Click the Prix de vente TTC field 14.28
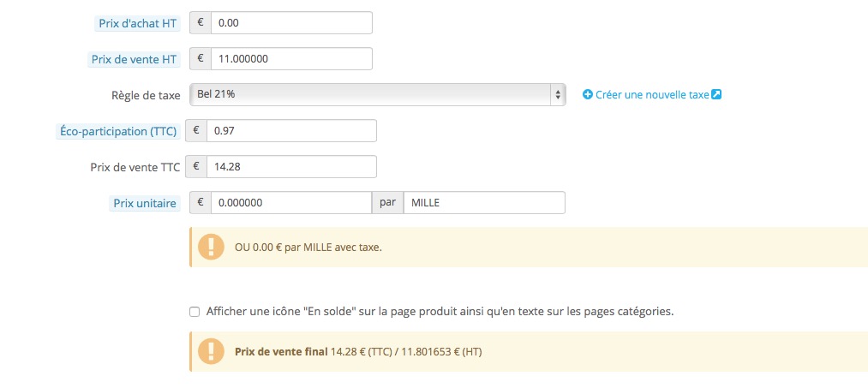 (291, 167)
